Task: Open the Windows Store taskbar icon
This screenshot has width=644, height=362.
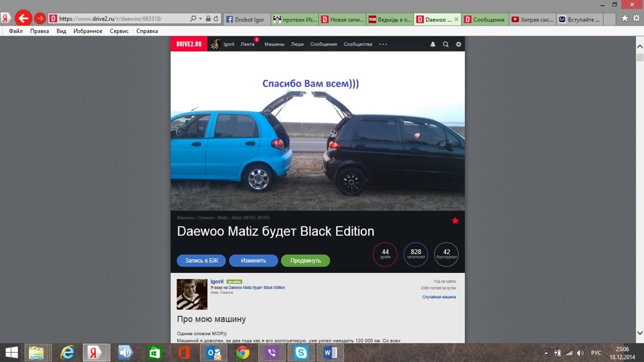Action: coord(155,353)
